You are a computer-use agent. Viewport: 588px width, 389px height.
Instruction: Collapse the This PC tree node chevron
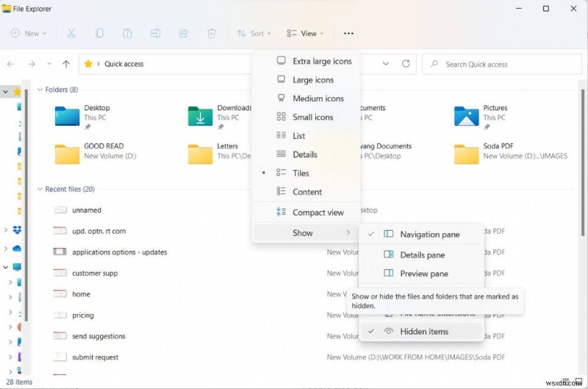[x=6, y=267]
